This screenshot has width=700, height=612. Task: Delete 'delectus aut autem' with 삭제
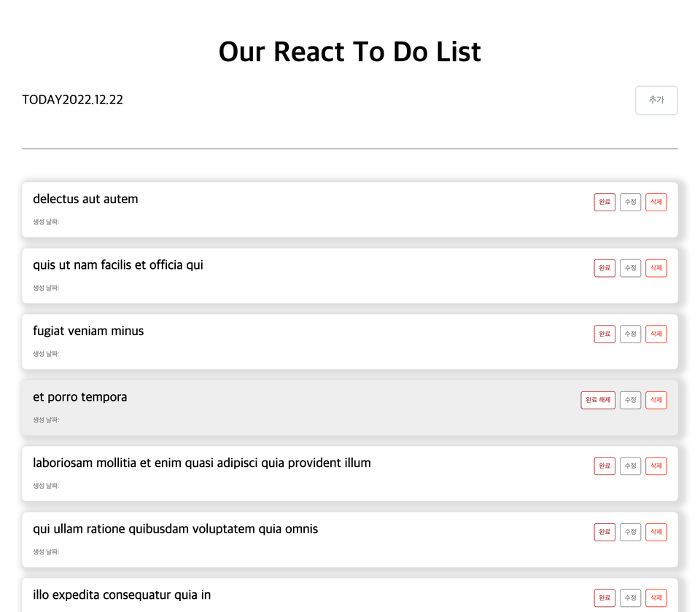(x=656, y=202)
